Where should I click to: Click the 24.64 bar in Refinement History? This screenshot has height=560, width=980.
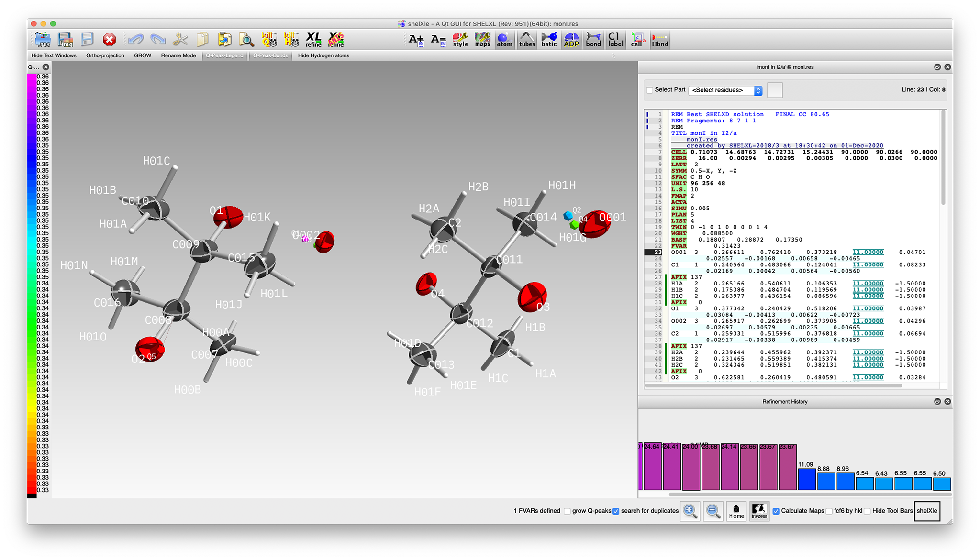pyautogui.click(x=652, y=466)
